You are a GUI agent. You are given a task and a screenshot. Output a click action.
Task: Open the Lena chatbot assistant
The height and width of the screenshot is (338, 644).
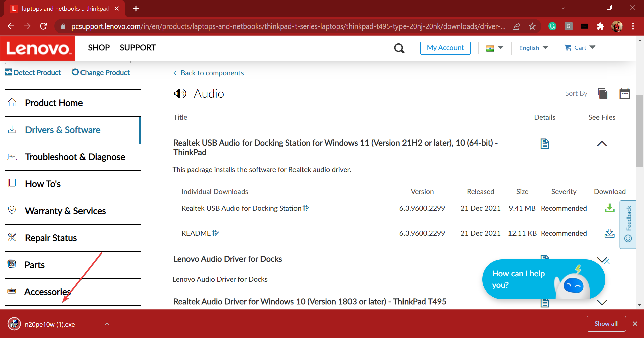point(543,279)
